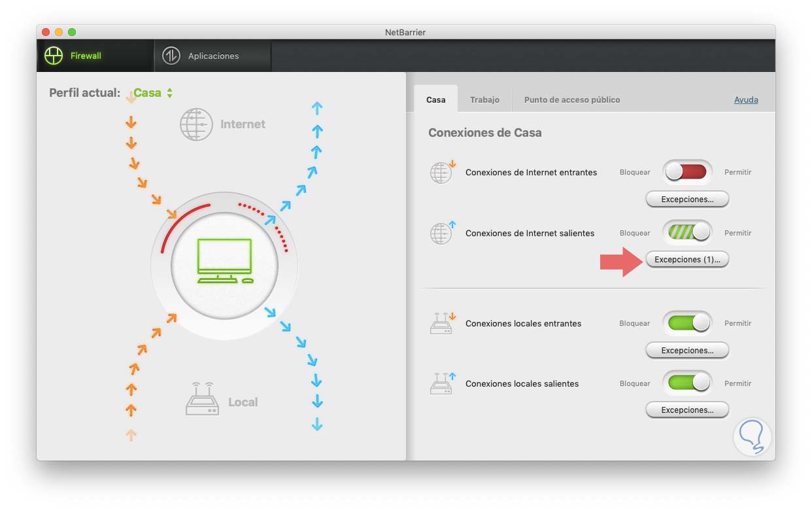Open the Firewall tab

point(95,56)
